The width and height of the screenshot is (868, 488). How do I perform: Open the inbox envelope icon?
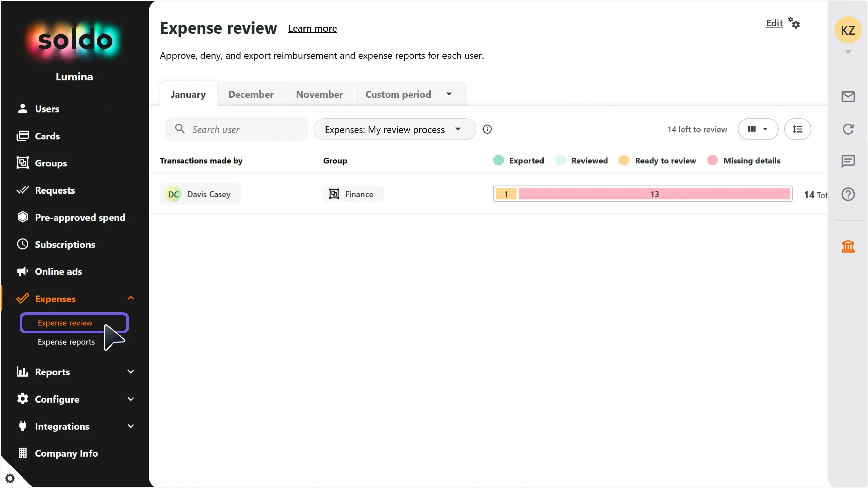click(x=848, y=97)
